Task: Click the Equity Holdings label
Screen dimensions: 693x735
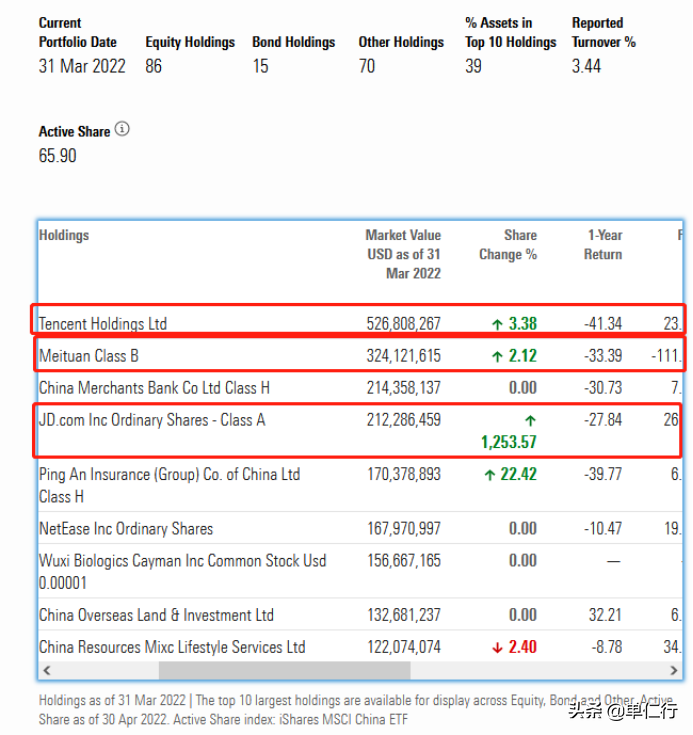Action: [x=190, y=42]
